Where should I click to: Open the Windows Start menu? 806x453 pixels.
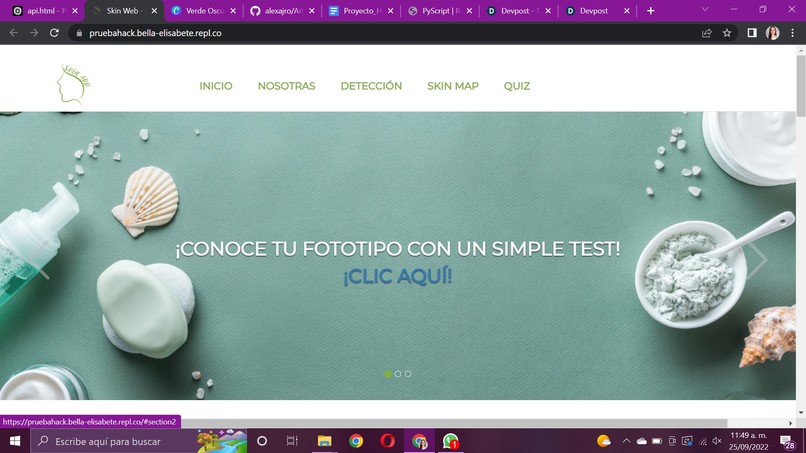tap(15, 441)
